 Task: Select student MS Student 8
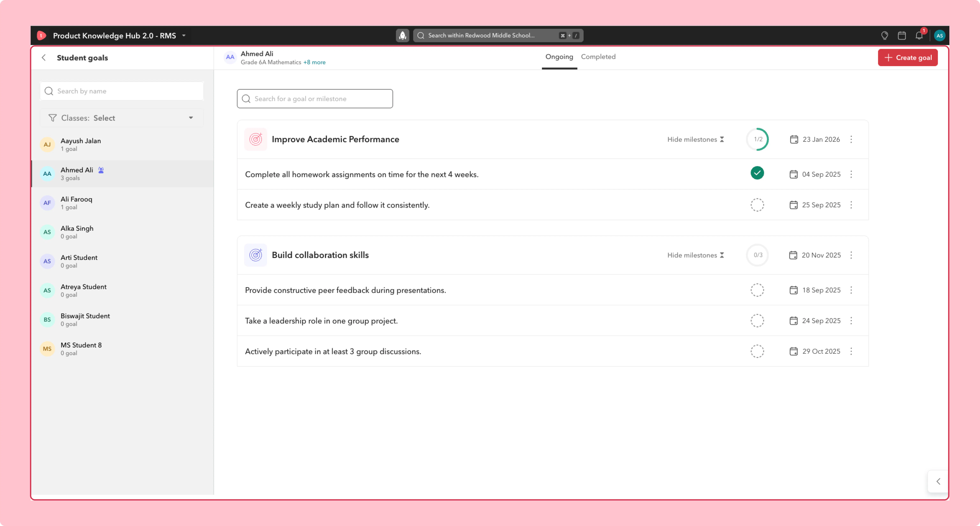click(122, 349)
